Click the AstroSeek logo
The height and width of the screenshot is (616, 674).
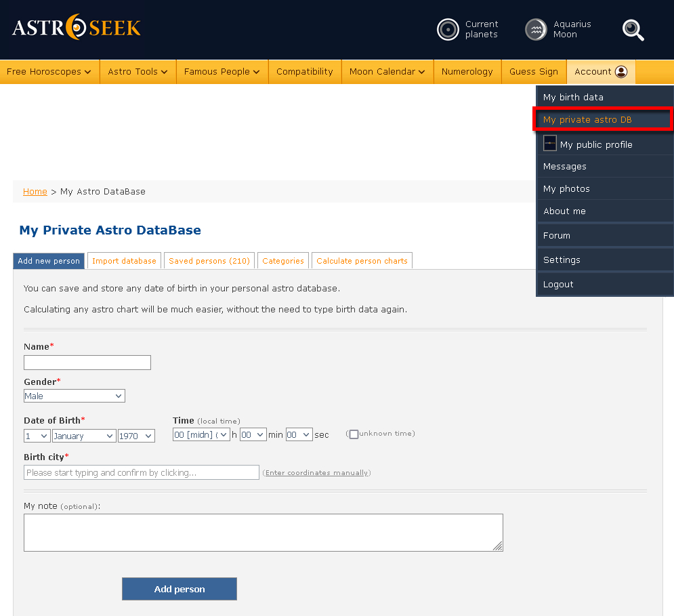pyautogui.click(x=77, y=28)
